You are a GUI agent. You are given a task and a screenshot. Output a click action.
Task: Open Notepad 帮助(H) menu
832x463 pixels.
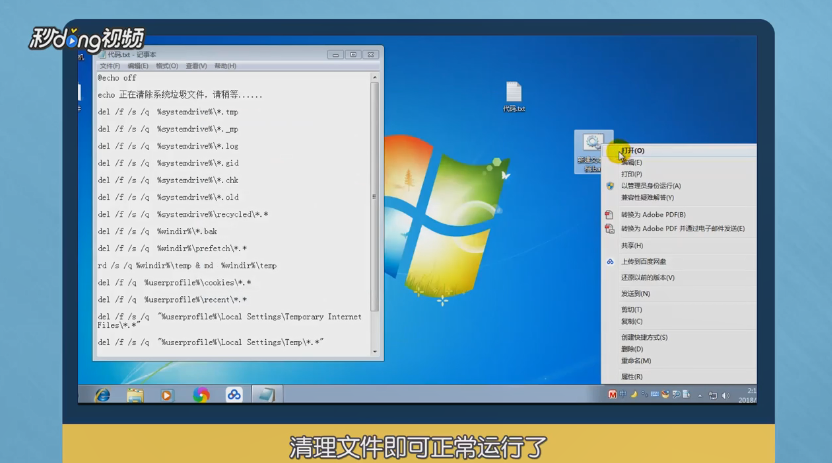(226, 66)
